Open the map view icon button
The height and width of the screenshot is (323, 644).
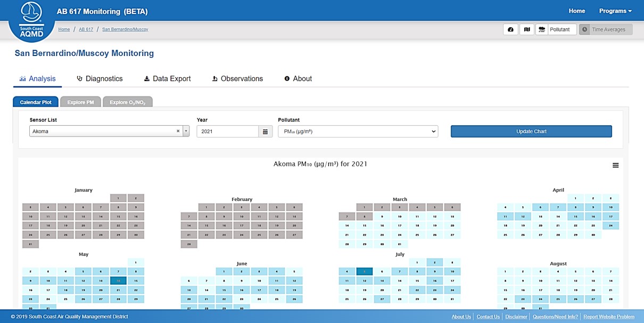[527, 30]
